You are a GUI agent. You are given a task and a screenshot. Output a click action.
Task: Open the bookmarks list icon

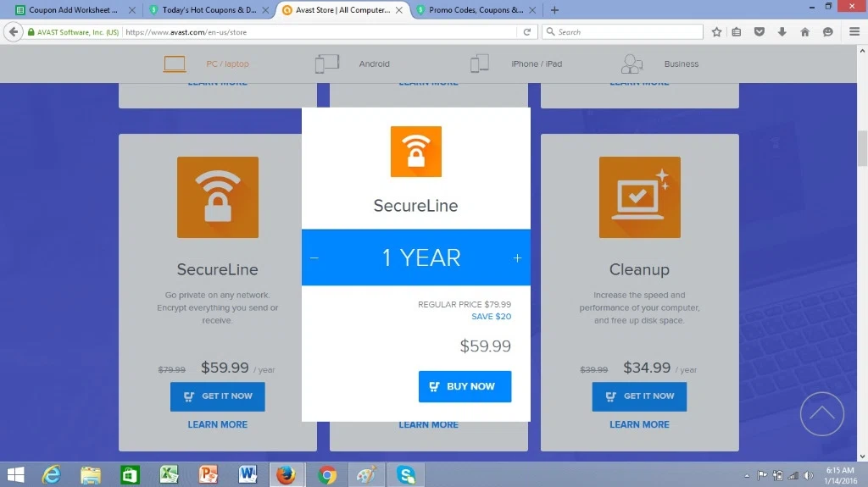737,32
